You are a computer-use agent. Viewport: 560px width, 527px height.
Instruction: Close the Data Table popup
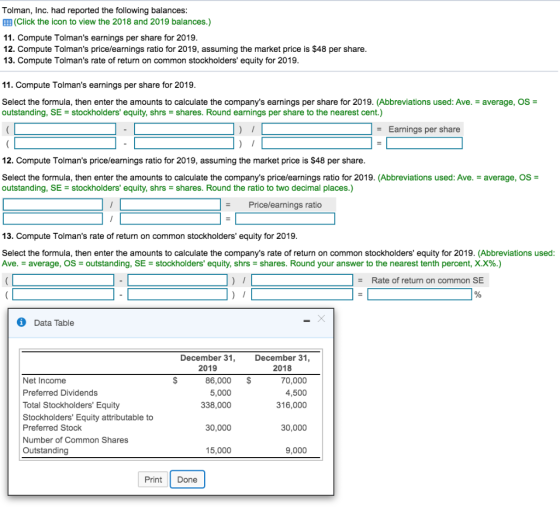point(321,318)
